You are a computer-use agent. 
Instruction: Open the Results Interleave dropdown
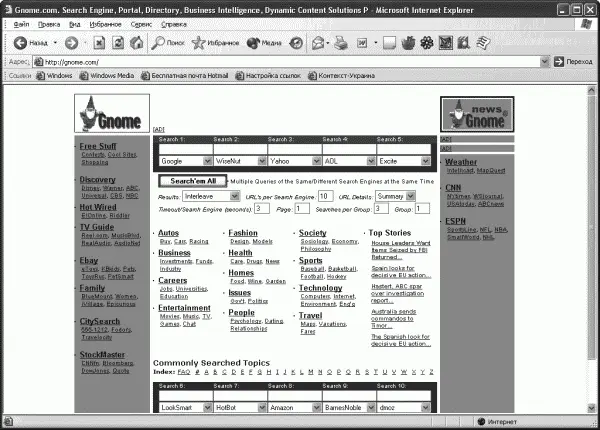235,196
